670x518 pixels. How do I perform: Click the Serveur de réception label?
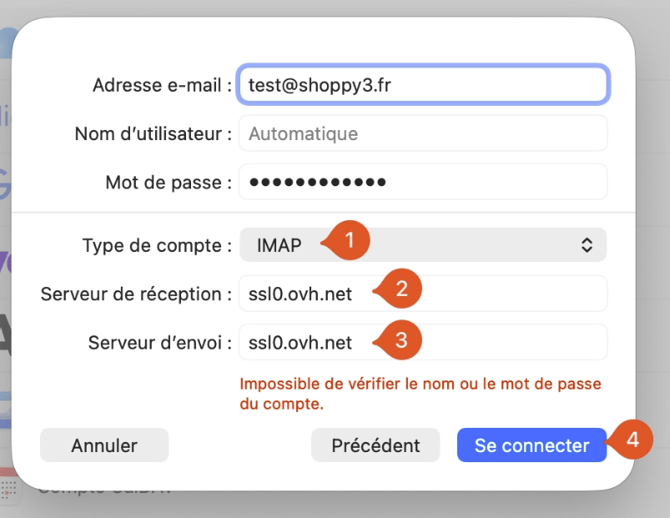click(136, 294)
